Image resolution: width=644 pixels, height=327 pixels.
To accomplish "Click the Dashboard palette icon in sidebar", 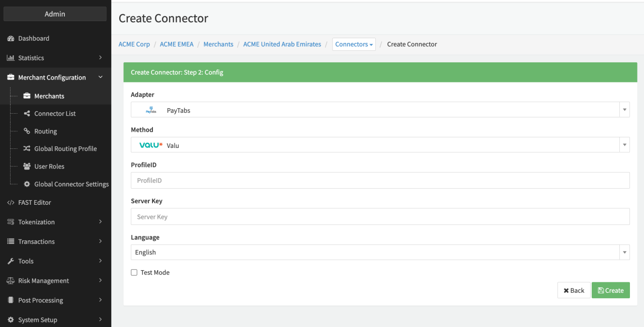I will 11,39.
